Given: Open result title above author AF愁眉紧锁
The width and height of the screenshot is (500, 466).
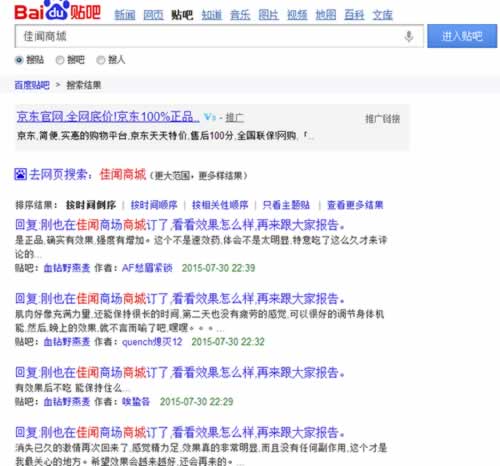Looking at the screenshot, I should 180,225.
